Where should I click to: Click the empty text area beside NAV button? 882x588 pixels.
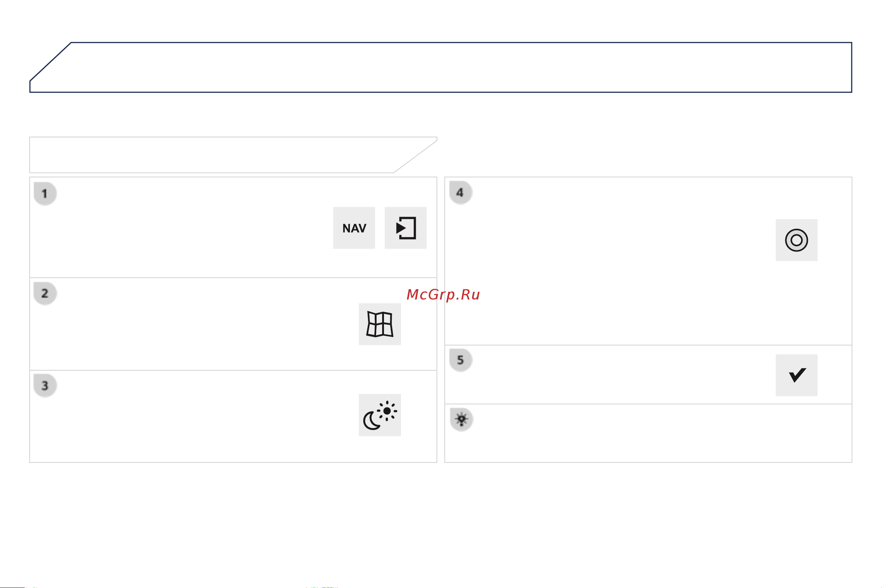click(187, 229)
